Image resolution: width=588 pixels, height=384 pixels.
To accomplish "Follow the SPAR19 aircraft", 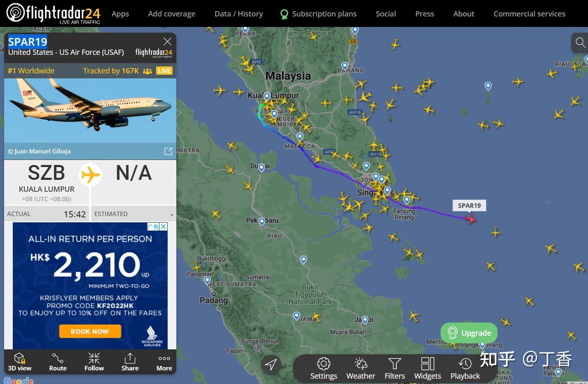I will coord(94,362).
